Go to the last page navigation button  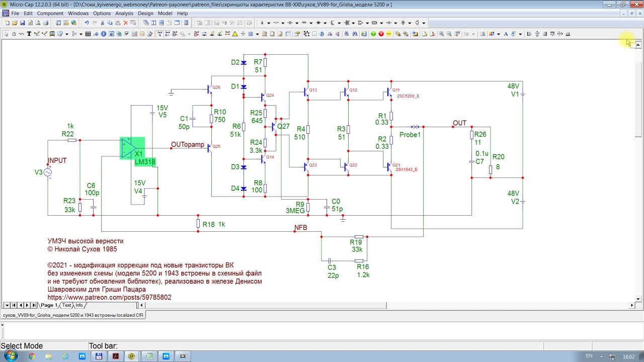tap(34, 305)
